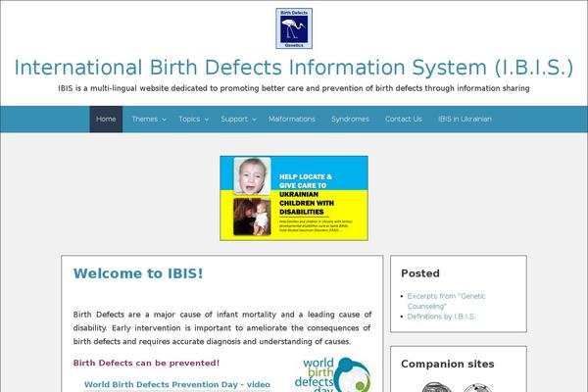
Task: Open World Birth Defects Prevention Day video link
Action: pyautogui.click(x=177, y=384)
